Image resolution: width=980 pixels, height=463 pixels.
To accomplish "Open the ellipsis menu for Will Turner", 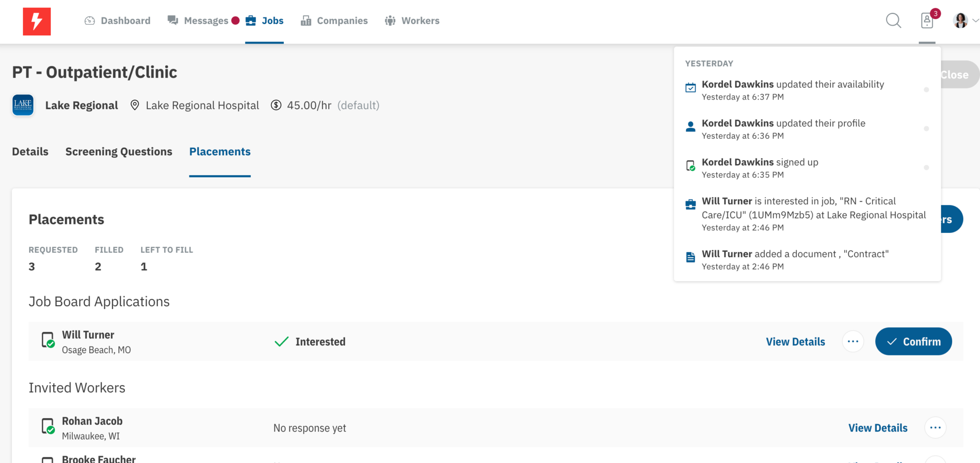I will 853,342.
